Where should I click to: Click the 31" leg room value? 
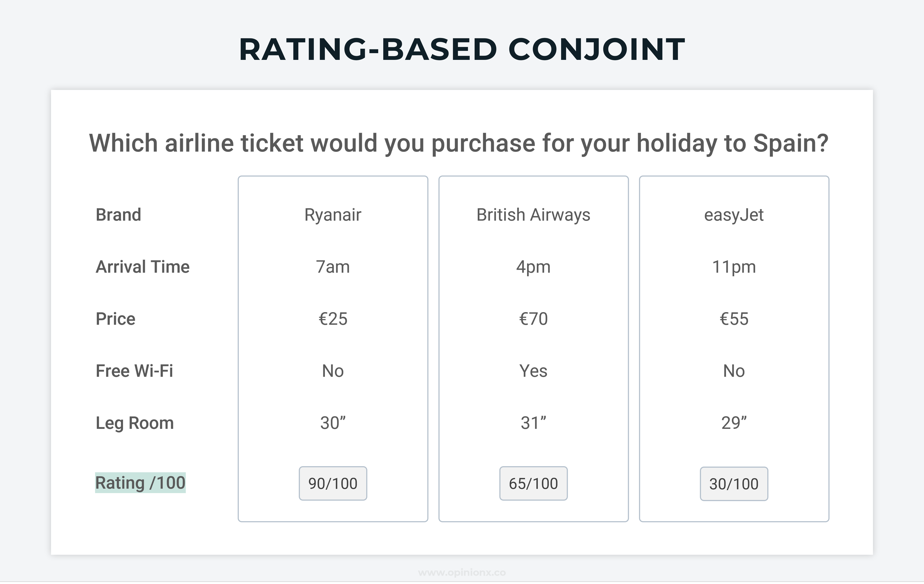pyautogui.click(x=533, y=423)
